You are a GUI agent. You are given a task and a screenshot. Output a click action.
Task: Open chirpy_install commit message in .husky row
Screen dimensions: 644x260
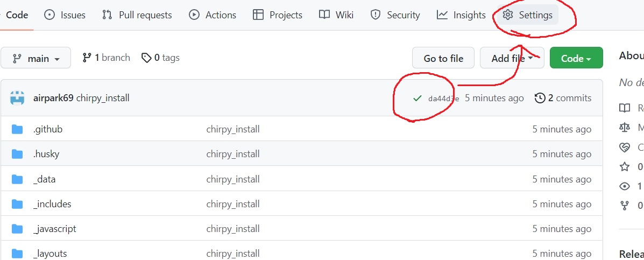click(x=233, y=154)
